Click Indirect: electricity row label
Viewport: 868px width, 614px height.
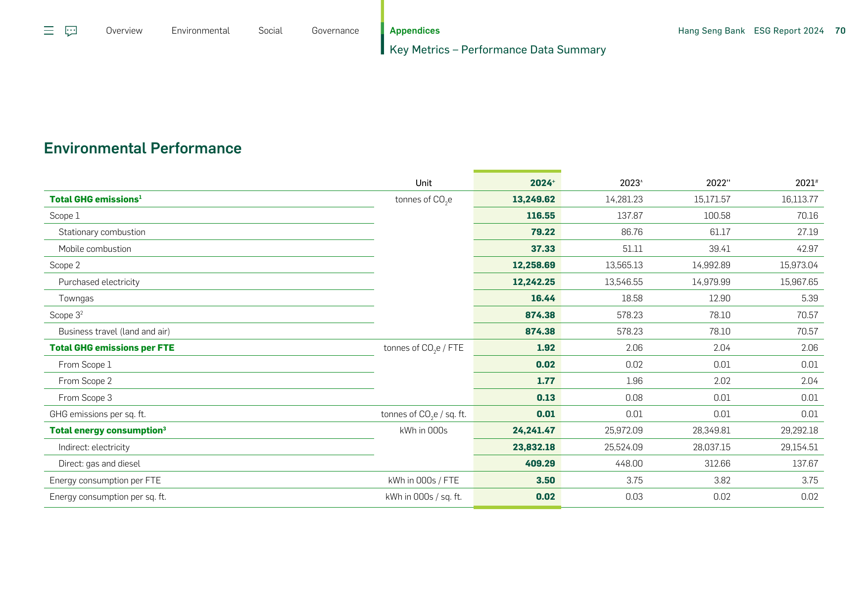94,447
